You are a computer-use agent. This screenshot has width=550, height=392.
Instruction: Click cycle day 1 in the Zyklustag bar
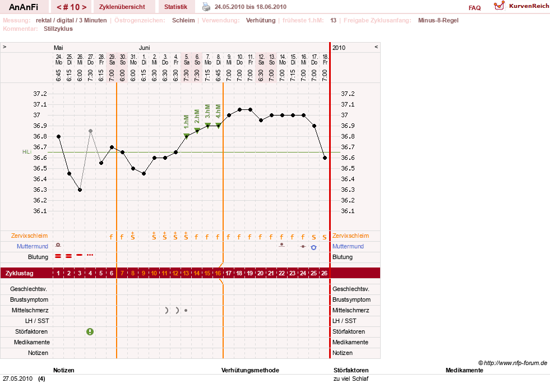[58, 273]
